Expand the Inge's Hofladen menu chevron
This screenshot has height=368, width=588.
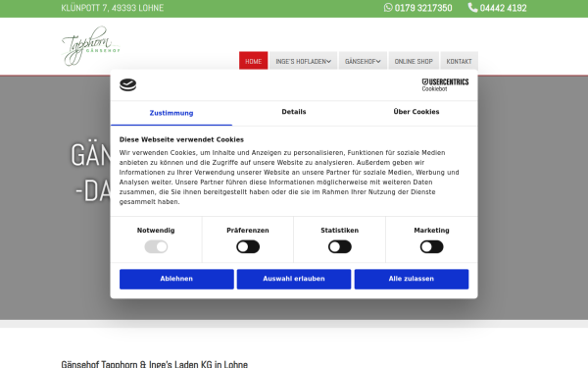(329, 62)
